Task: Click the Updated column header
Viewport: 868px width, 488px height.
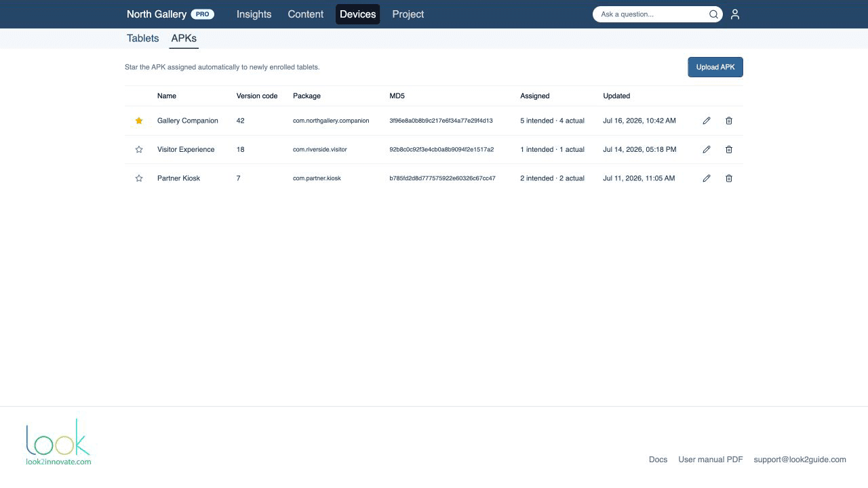Action: coord(616,96)
